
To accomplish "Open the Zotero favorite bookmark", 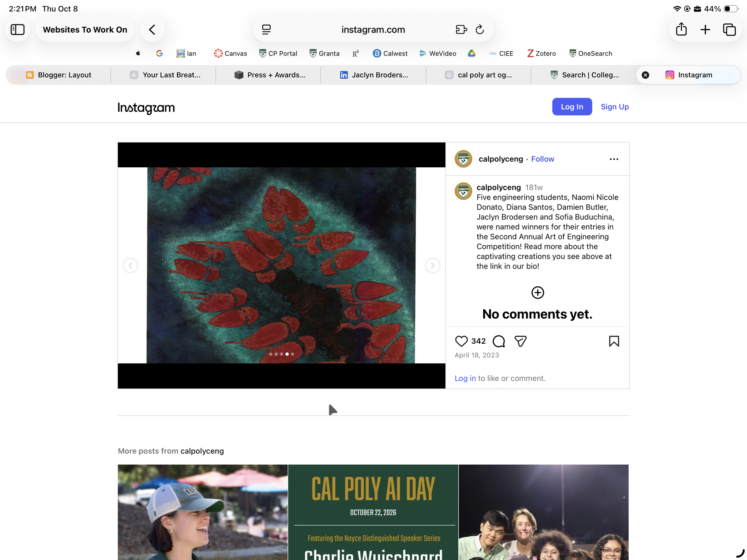I will 541,53.
